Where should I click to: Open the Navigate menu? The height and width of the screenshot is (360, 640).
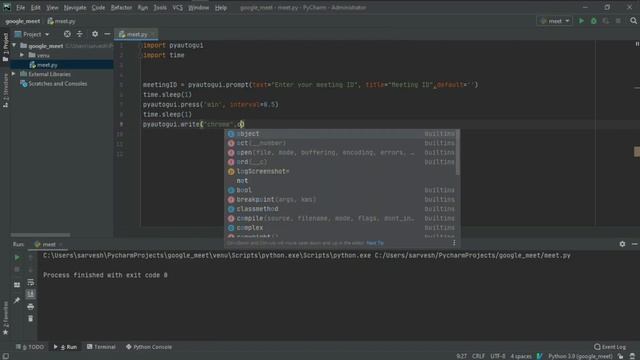(x=75, y=7)
